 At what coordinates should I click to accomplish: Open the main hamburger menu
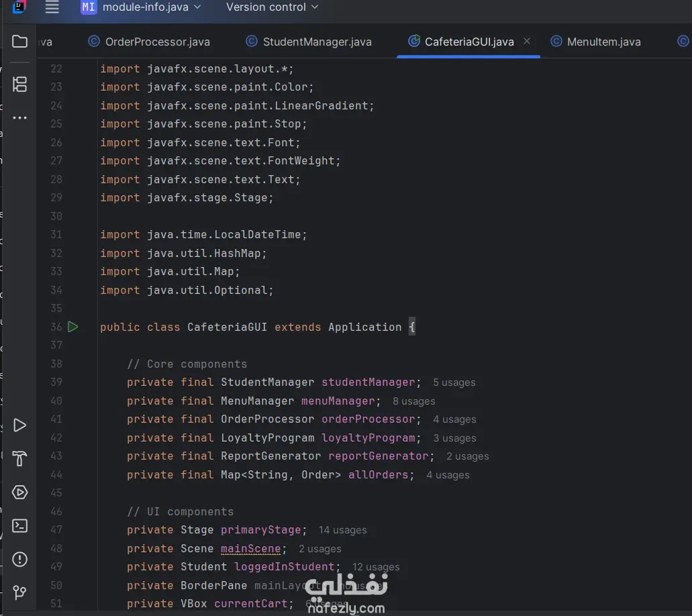coord(52,7)
